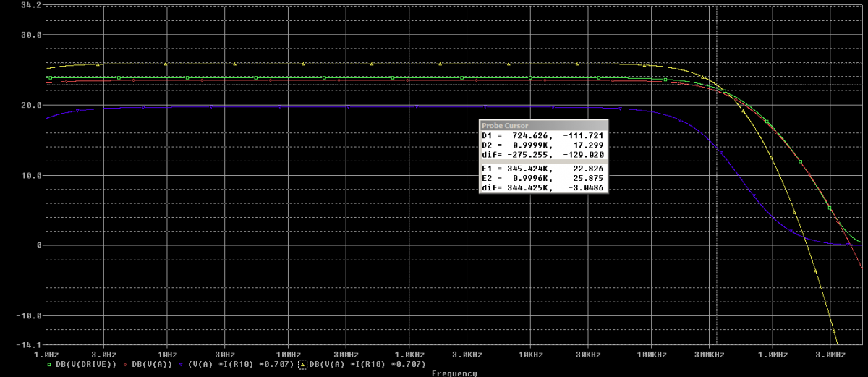
Task: Click the 10KHz x-axis label
Action: coord(530,355)
